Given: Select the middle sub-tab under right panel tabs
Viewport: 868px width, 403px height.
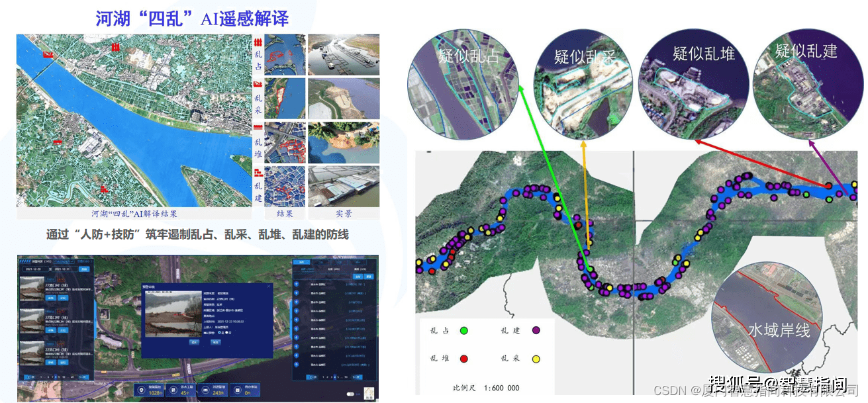Looking at the screenshot, I should point(334,269).
